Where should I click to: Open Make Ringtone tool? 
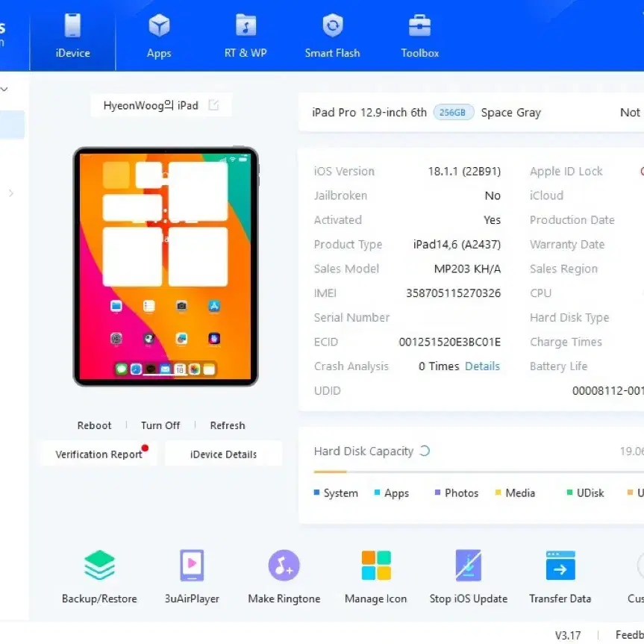tap(284, 577)
